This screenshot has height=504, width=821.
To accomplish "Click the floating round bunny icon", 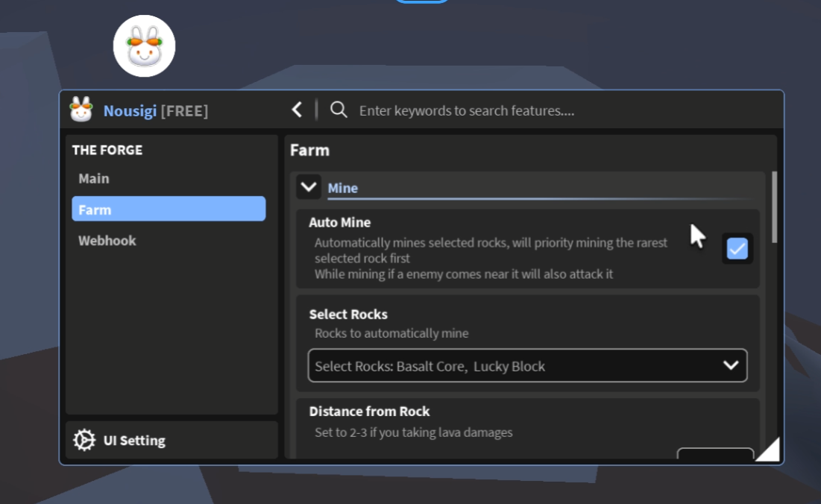I will click(144, 46).
